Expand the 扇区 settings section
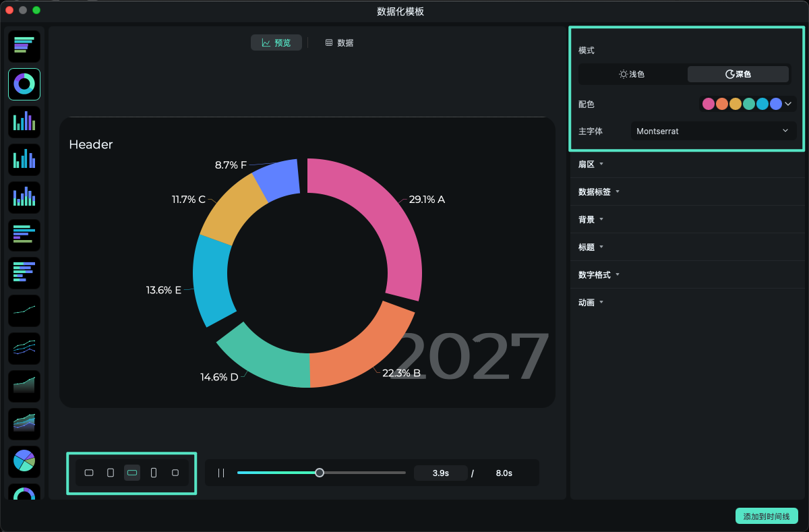Screen dimensions: 809x532 (x=590, y=164)
